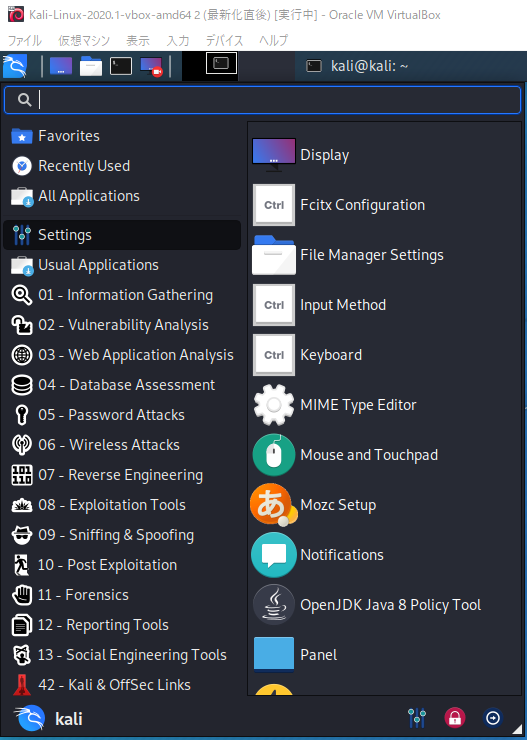The height and width of the screenshot is (740, 527).
Task: Launch the Display settings monitor icon
Action: click(x=274, y=155)
